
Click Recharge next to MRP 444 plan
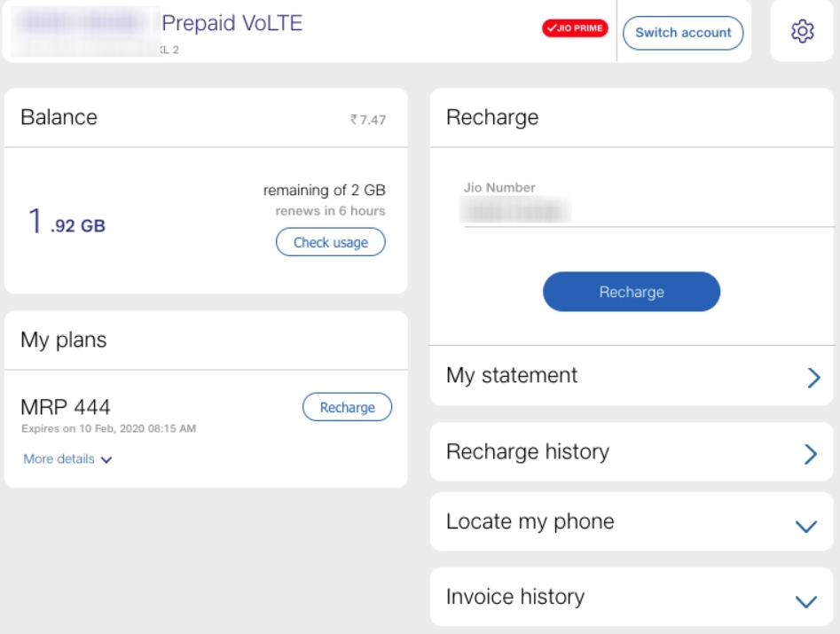tap(347, 407)
